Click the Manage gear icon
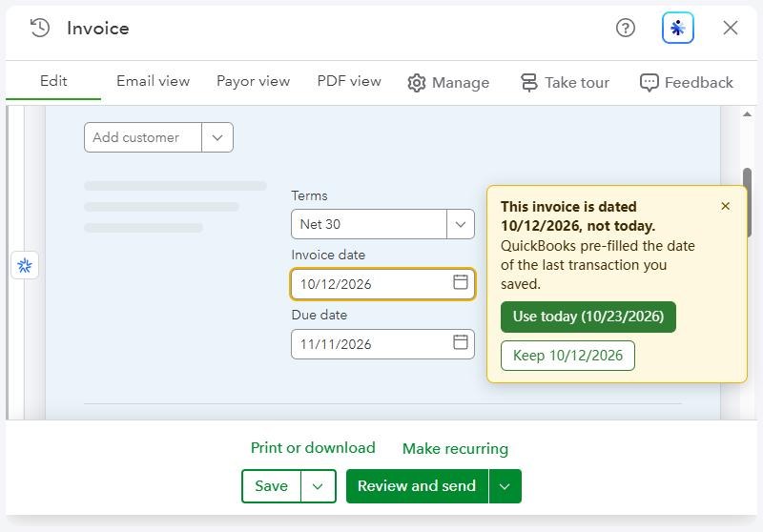763x532 pixels. tap(417, 83)
